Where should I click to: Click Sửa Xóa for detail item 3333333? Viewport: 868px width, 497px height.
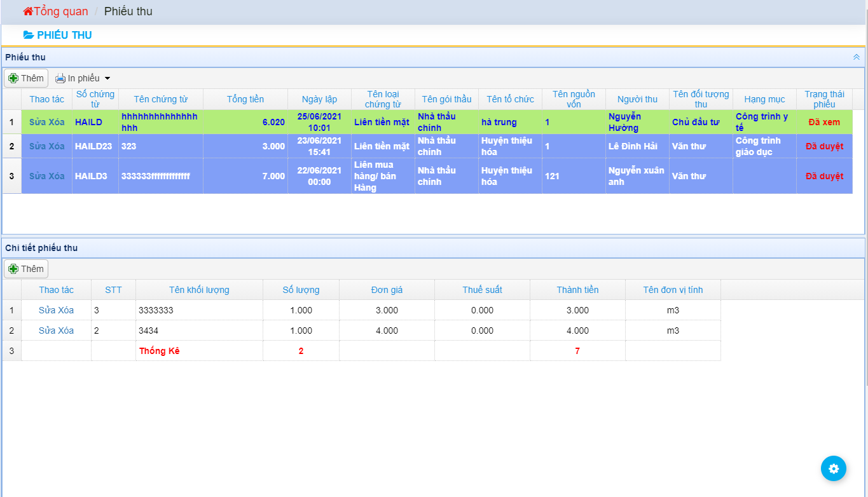[x=56, y=310]
